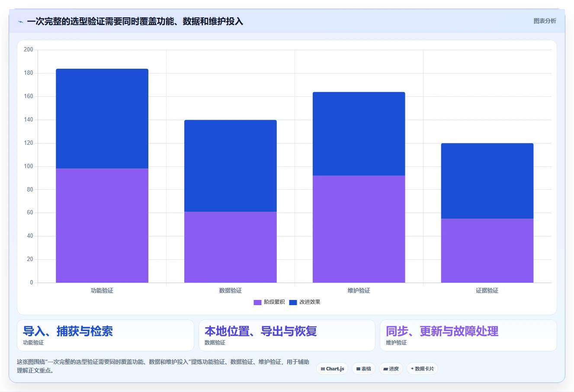This screenshot has height=392, width=574.
Task: Toggle the 阶段累积 legend series
Action: click(269, 302)
